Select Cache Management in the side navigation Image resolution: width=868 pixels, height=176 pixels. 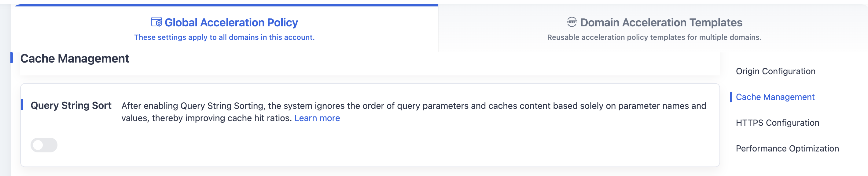[775, 97]
